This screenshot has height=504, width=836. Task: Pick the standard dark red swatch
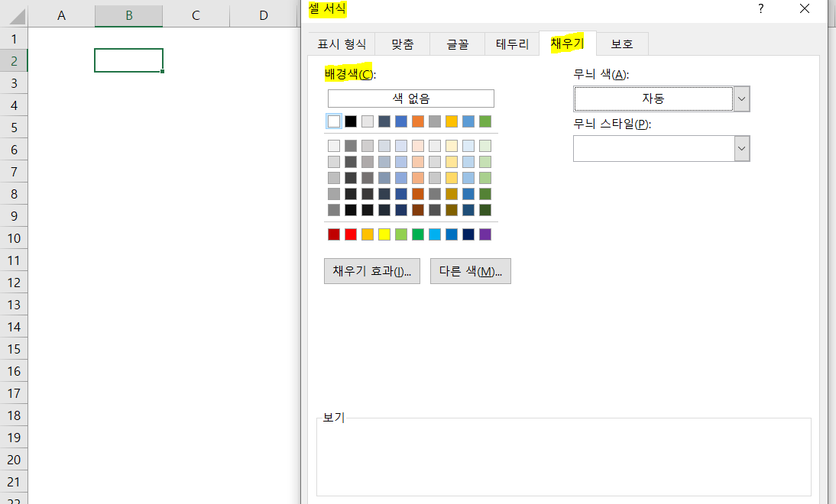coord(334,234)
